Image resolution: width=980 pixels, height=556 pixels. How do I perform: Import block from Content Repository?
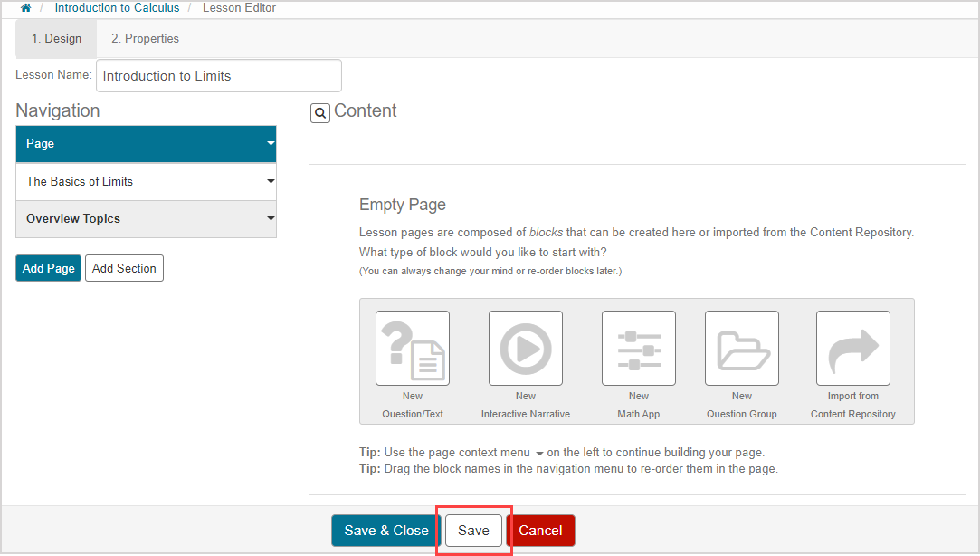click(x=852, y=349)
